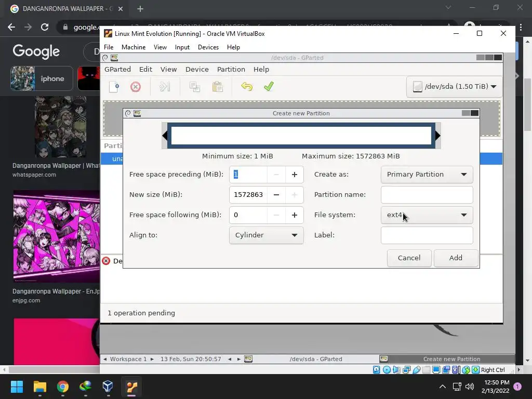The height and width of the screenshot is (399, 532).
Task: Click VirtualBox recording status icon
Action: 446,370
